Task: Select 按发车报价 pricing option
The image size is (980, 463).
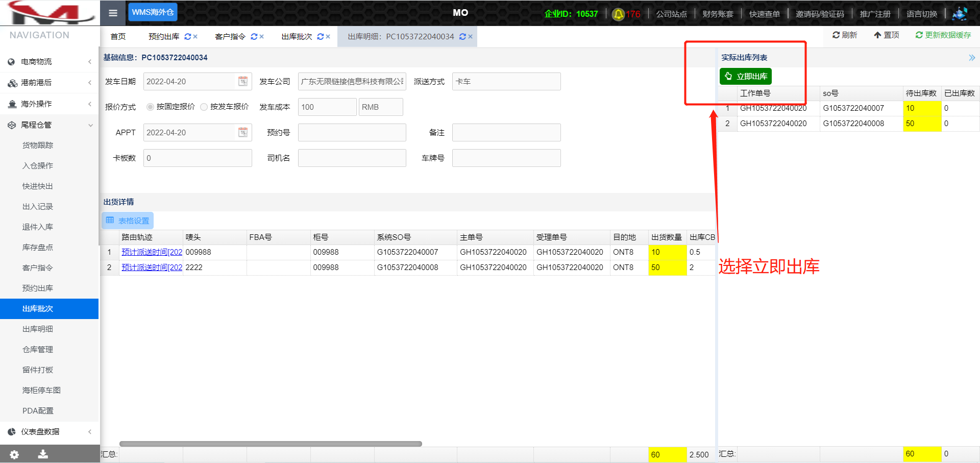Action: (x=204, y=107)
